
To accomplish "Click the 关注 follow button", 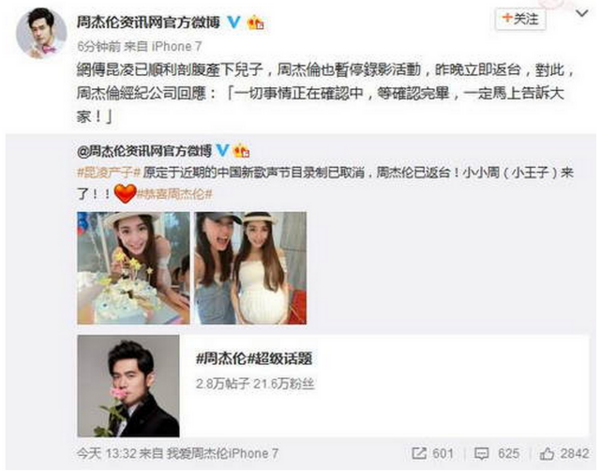I will [520, 19].
